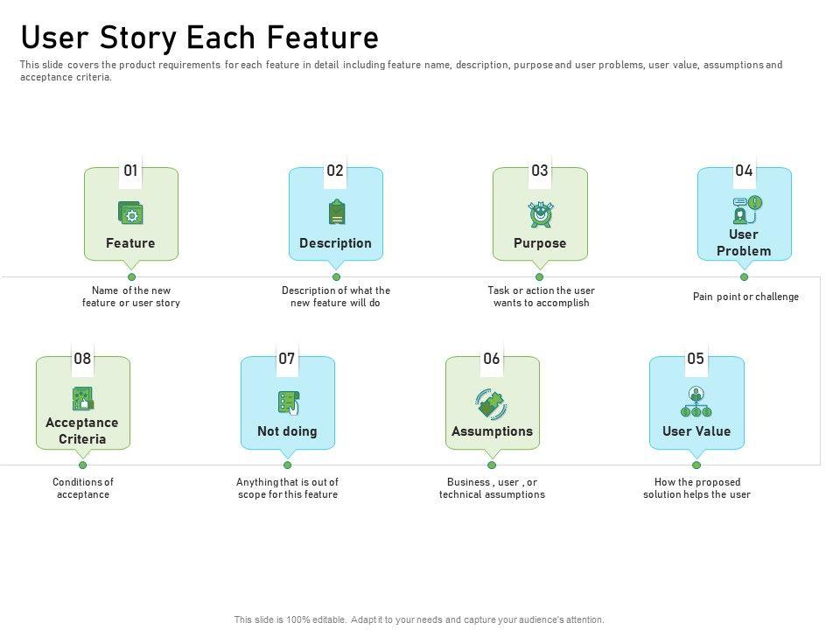Click the Feature gear icon

click(131, 213)
